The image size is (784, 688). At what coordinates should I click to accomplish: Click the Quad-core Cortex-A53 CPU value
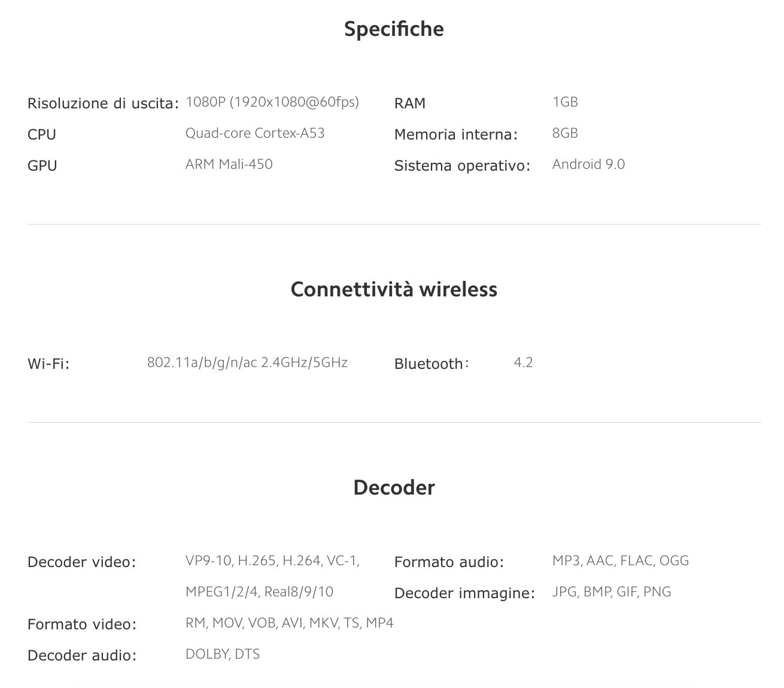pos(255,133)
